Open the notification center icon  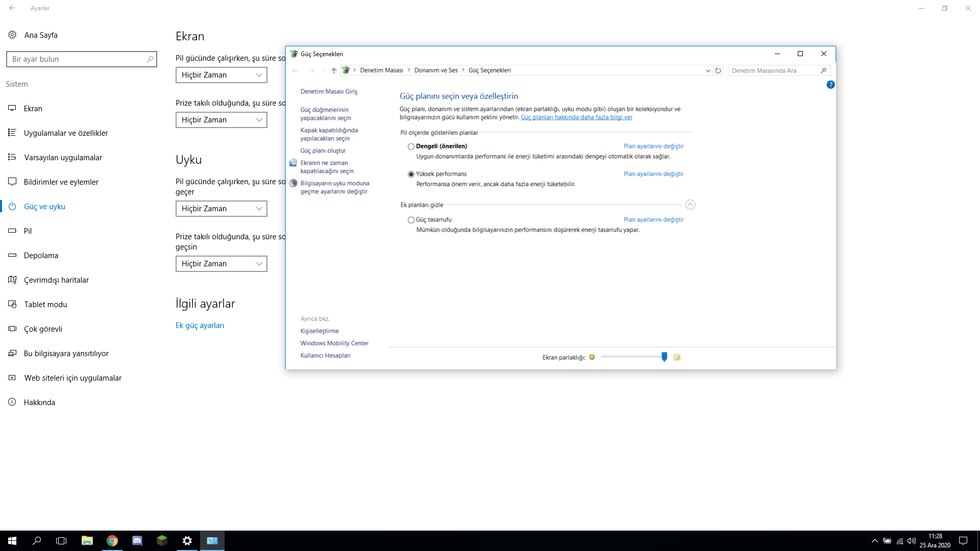(963, 541)
